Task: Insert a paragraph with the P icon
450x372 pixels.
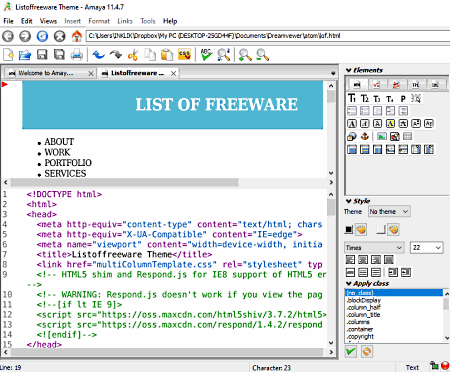Action: pos(403,98)
